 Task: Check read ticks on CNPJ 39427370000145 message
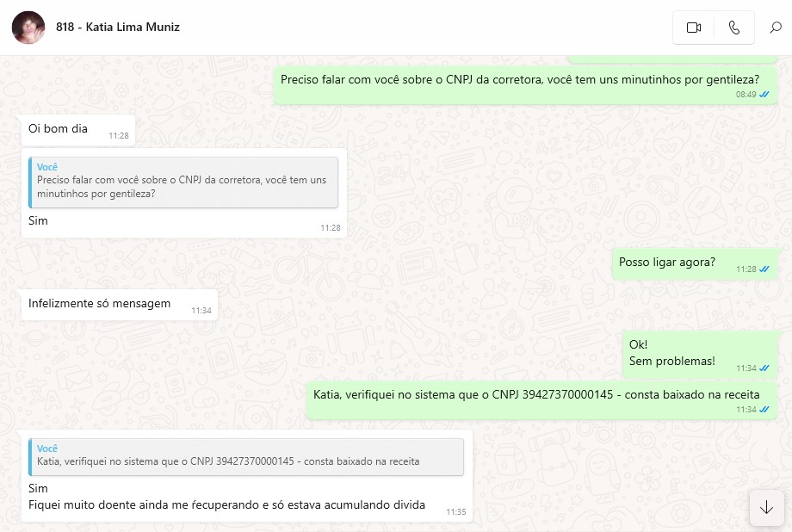764,410
